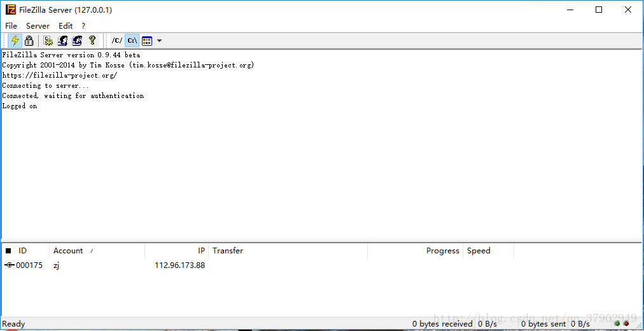Click the FileZilla version log line
The height and width of the screenshot is (331, 644).
pos(71,55)
